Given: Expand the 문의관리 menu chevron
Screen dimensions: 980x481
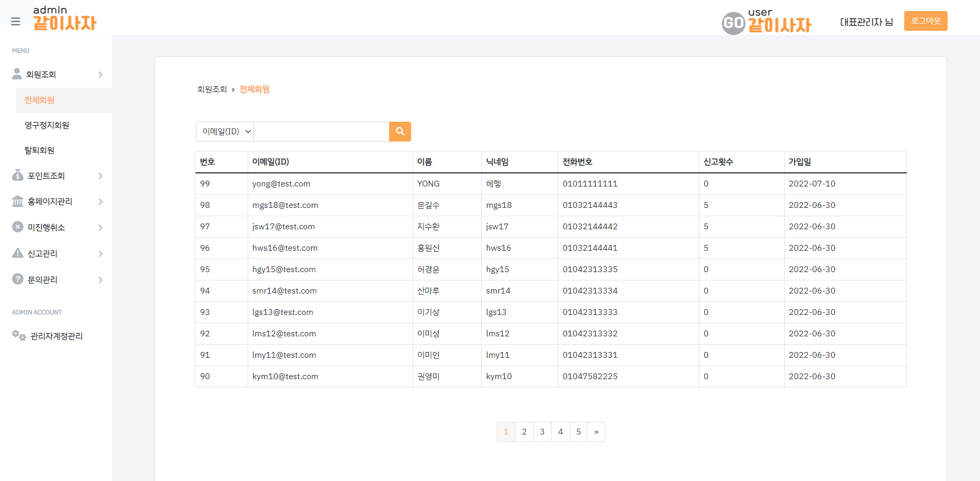Looking at the screenshot, I should tap(100, 280).
